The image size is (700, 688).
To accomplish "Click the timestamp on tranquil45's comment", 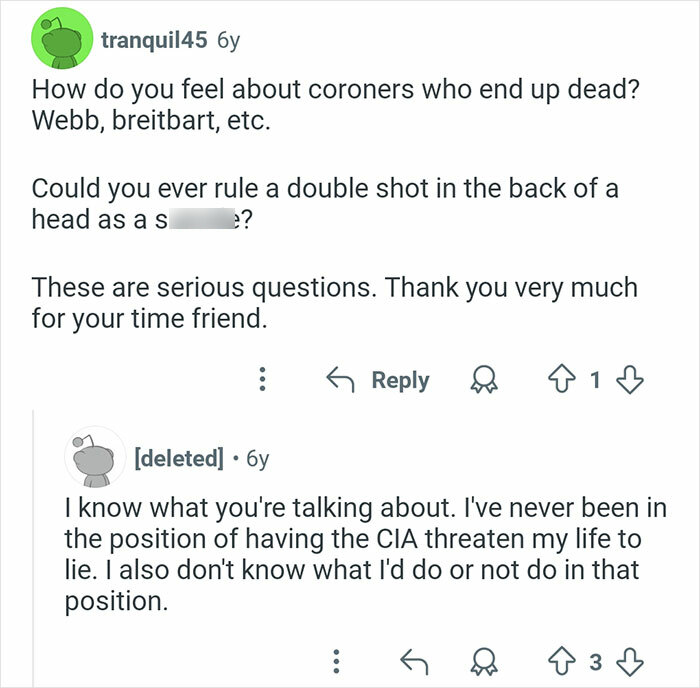I will click(x=228, y=40).
